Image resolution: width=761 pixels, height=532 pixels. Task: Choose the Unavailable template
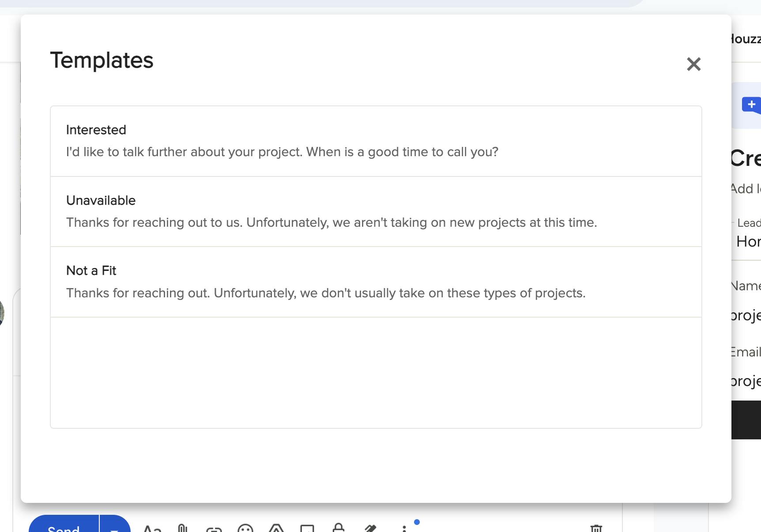(x=376, y=212)
